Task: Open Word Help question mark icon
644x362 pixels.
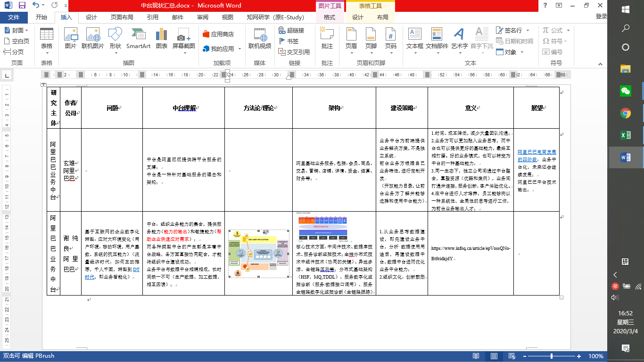Action: coord(545,6)
